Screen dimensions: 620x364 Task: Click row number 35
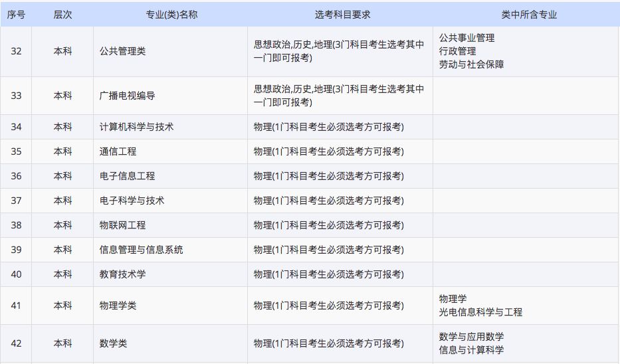click(x=16, y=151)
